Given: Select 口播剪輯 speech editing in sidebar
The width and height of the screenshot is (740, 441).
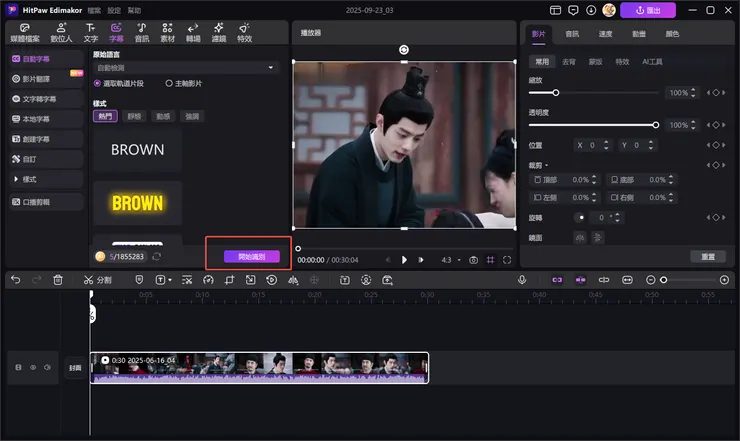Looking at the screenshot, I should [46, 202].
